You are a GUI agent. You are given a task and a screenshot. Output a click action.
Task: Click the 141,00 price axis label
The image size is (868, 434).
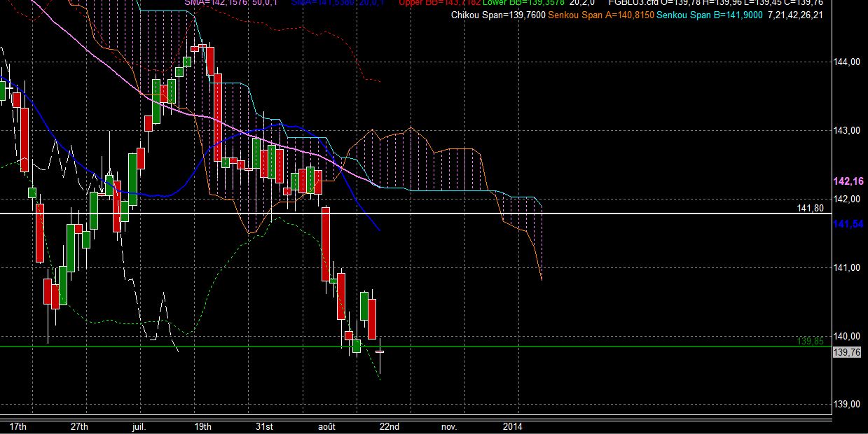point(847,268)
